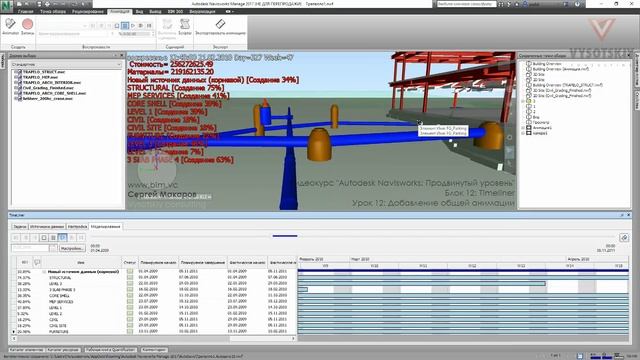Viewport: 640px width, 360px height.
Task: Open the Каталог ресурсов bottom tab
Action: pos(63,350)
